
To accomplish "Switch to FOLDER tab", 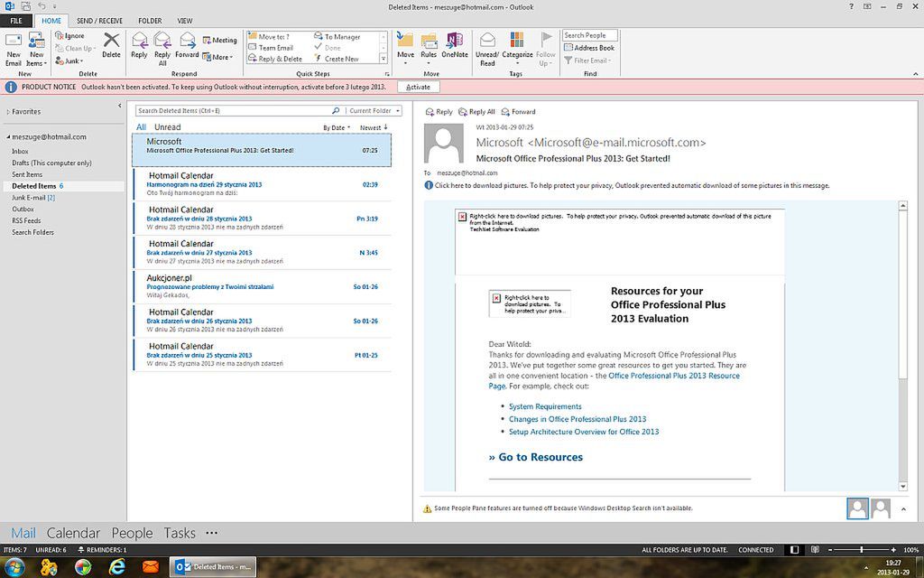I will [150, 21].
